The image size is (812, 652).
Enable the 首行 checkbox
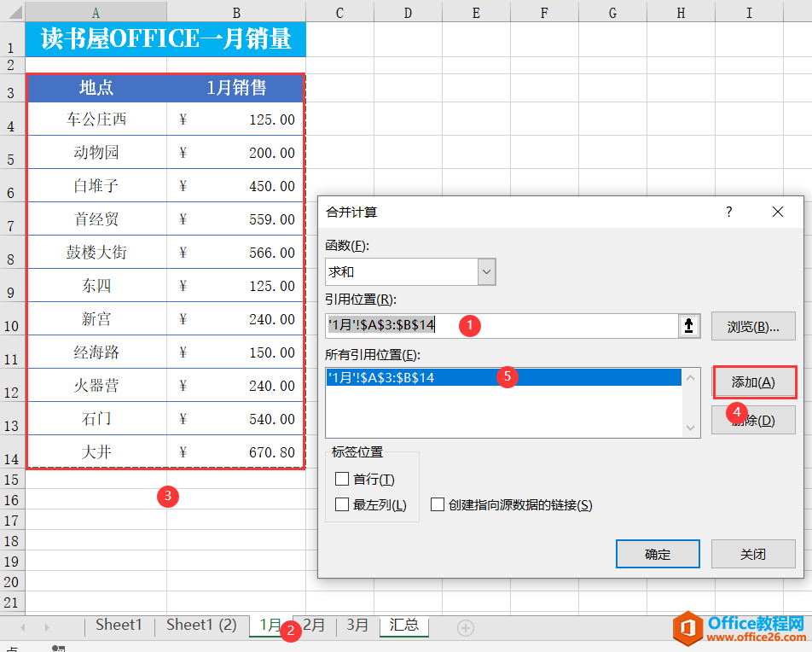(x=342, y=480)
